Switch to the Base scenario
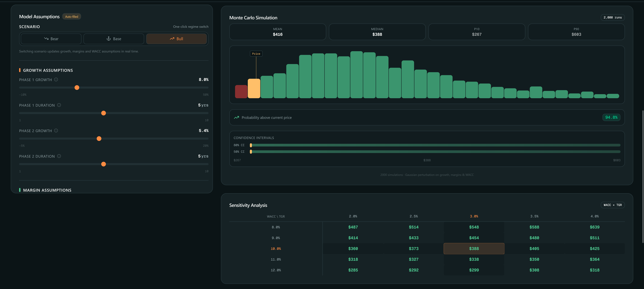The image size is (644, 289). pos(114,39)
